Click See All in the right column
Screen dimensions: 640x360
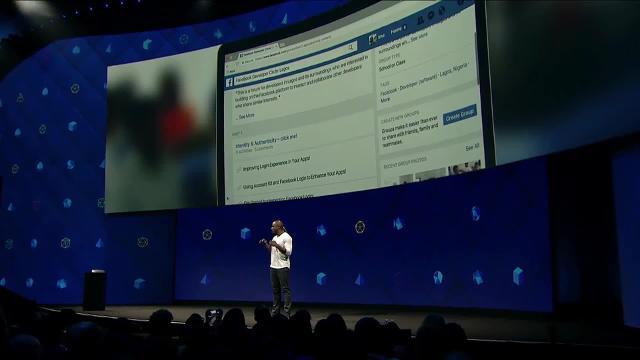click(x=472, y=148)
